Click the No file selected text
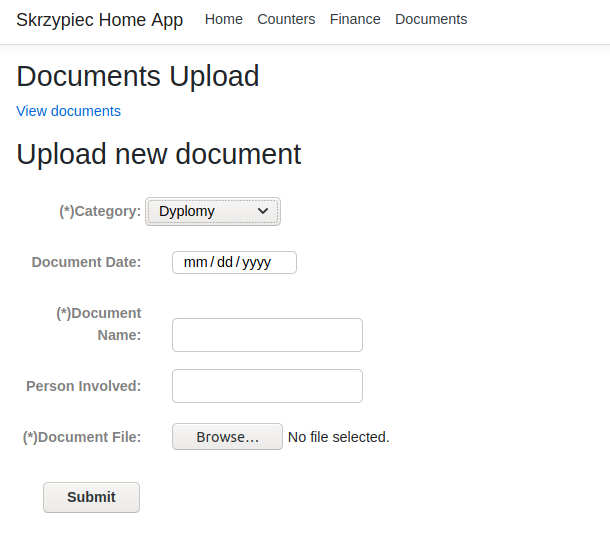 pos(338,437)
